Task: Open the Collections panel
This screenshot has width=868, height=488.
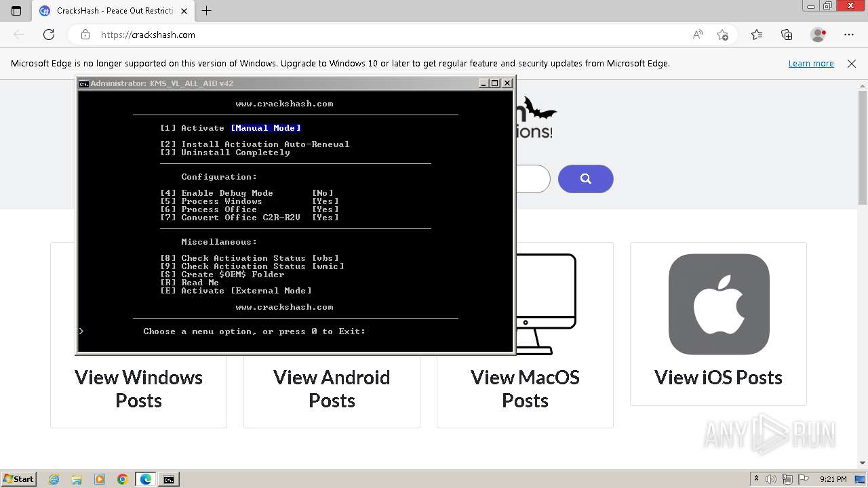Action: coord(787,35)
